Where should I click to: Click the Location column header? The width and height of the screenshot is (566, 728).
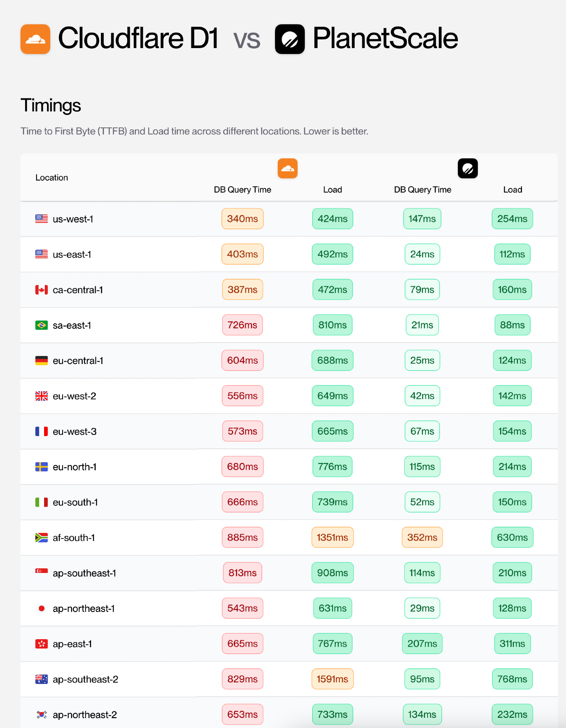click(x=52, y=178)
